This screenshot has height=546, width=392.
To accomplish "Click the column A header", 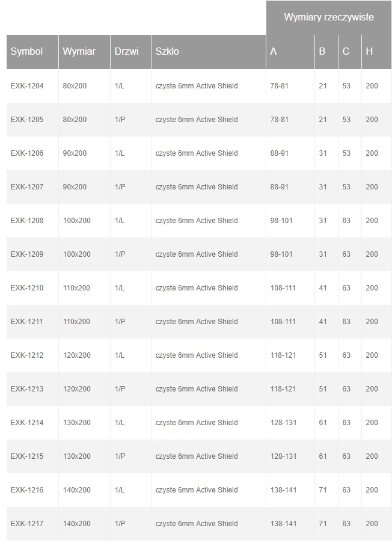I will coord(274,52).
